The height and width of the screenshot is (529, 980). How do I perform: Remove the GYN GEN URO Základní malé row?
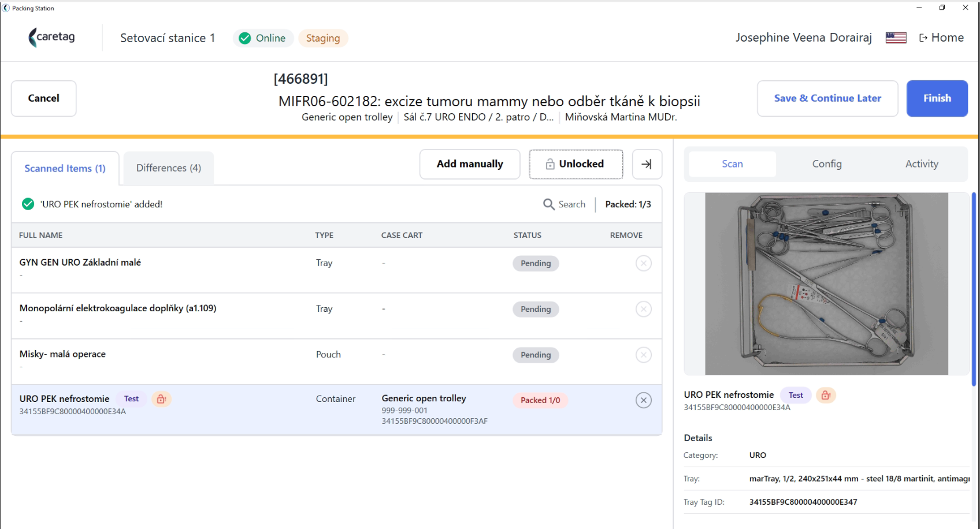coord(643,263)
